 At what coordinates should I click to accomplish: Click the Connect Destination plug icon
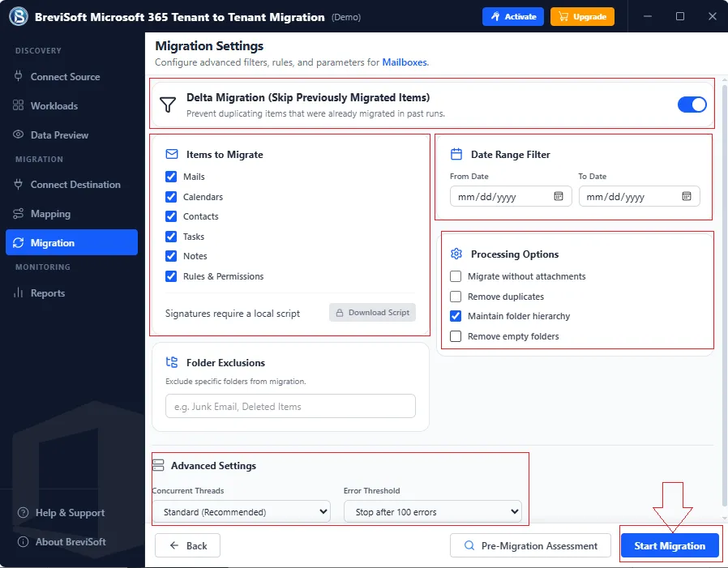[x=18, y=184]
